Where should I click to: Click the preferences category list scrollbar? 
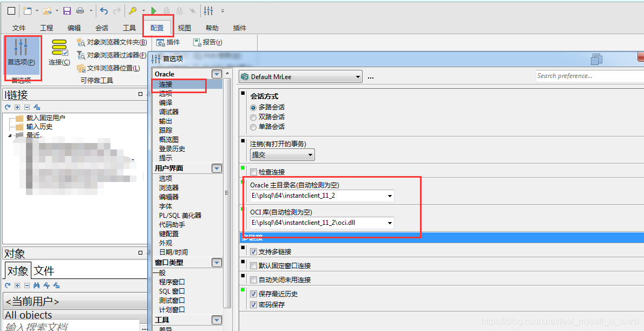(x=226, y=193)
